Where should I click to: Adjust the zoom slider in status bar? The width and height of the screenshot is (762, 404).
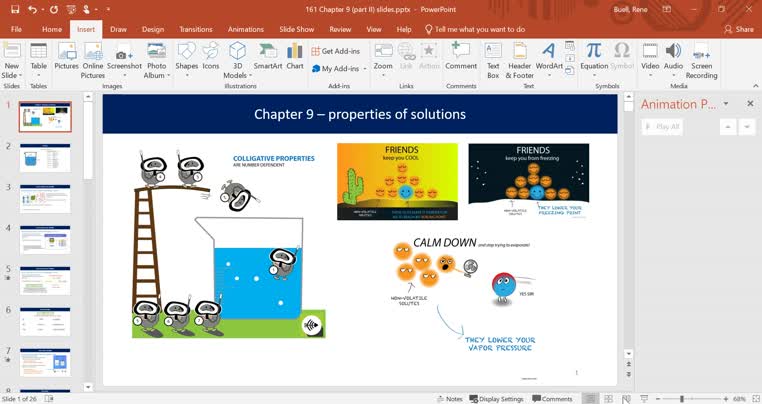click(683, 398)
